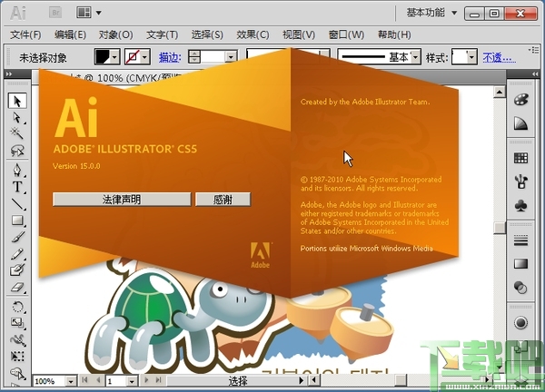This screenshot has width=545, height=392.
Task: Click the vertical scrollbar up arrow
Action: click(500, 92)
